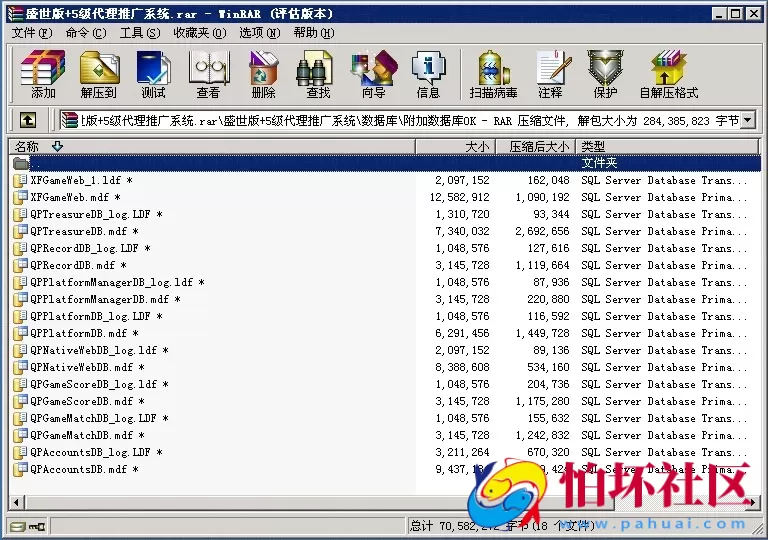Click the Test (测试) toolbar icon

(x=153, y=74)
